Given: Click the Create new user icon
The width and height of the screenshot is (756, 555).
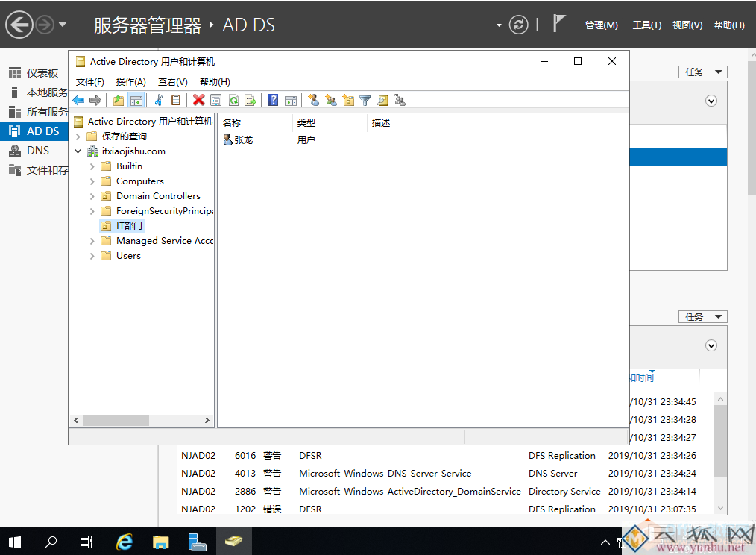Looking at the screenshot, I should [x=313, y=101].
